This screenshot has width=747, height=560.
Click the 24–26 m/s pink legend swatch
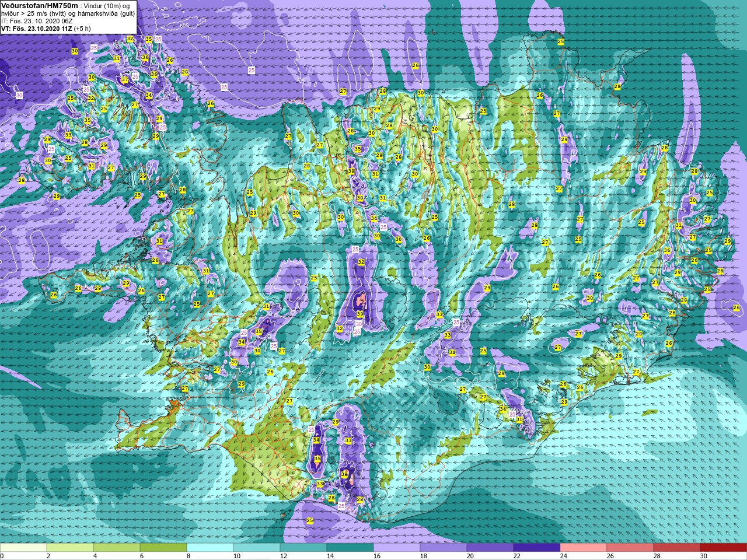[584, 548]
